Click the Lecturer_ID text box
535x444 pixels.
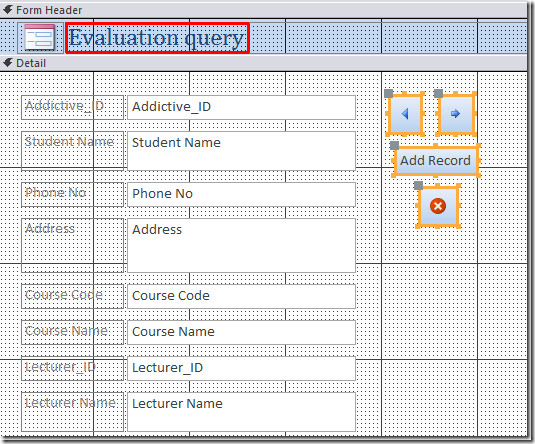(241, 369)
